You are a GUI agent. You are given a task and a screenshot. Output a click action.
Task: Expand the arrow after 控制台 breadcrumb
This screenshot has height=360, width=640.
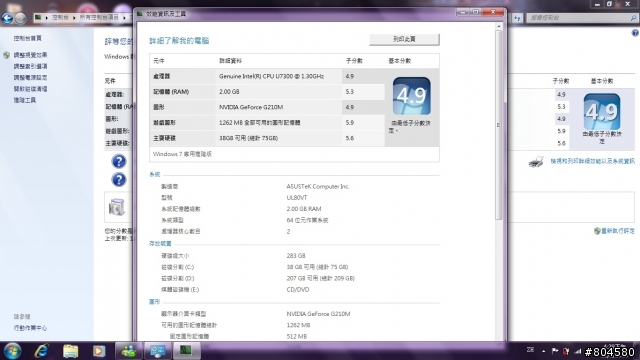pyautogui.click(x=74, y=18)
